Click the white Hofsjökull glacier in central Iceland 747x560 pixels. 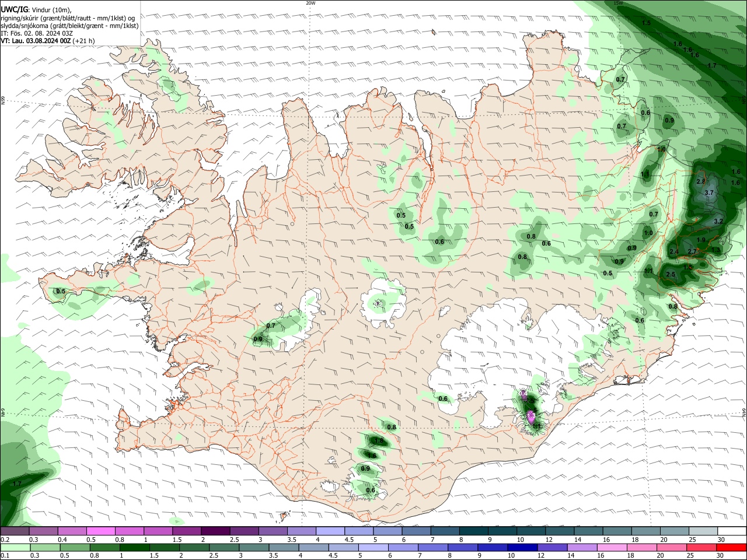(382, 302)
